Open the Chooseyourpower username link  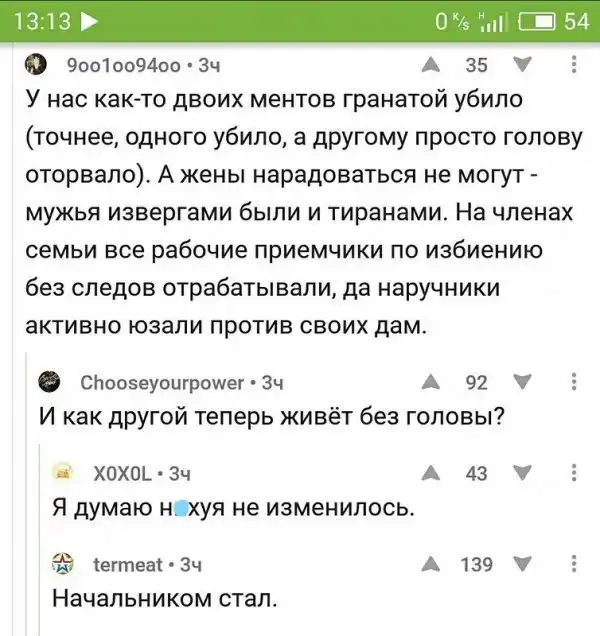(x=157, y=382)
